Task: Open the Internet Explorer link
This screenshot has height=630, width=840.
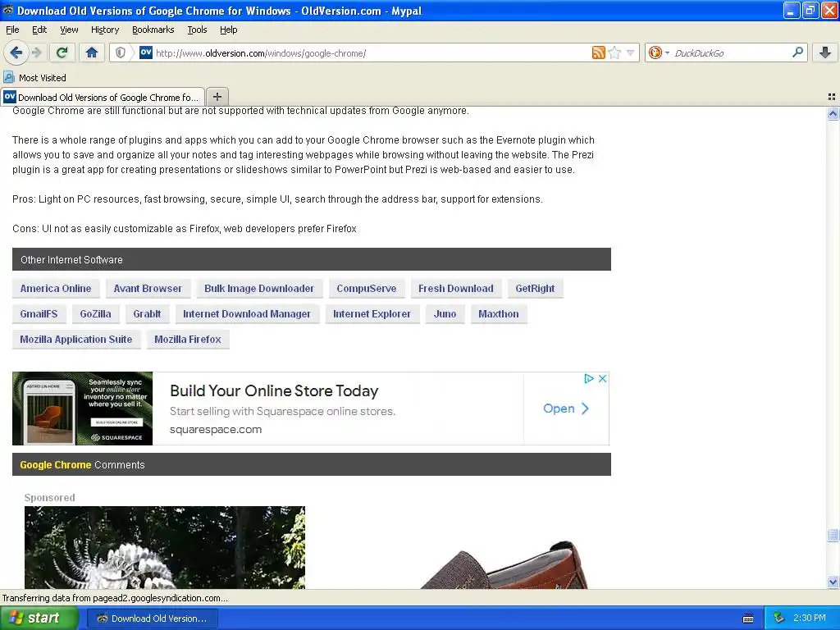Action: point(372,314)
